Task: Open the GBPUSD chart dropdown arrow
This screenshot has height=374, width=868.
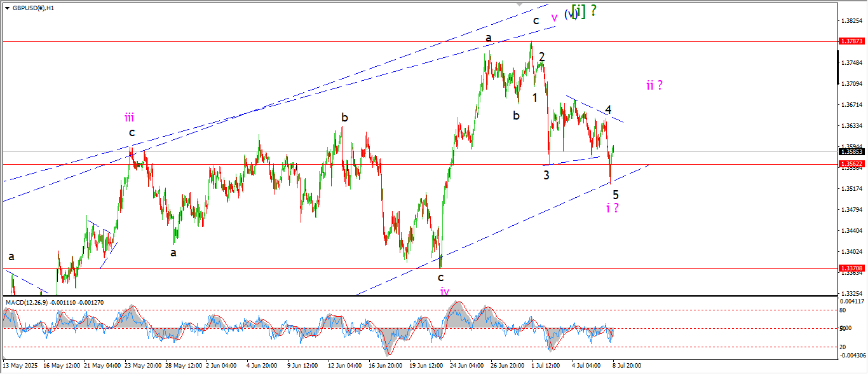Action: point(7,8)
